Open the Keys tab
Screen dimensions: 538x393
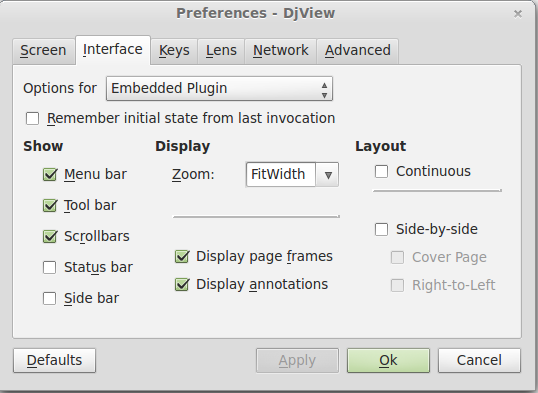174,51
